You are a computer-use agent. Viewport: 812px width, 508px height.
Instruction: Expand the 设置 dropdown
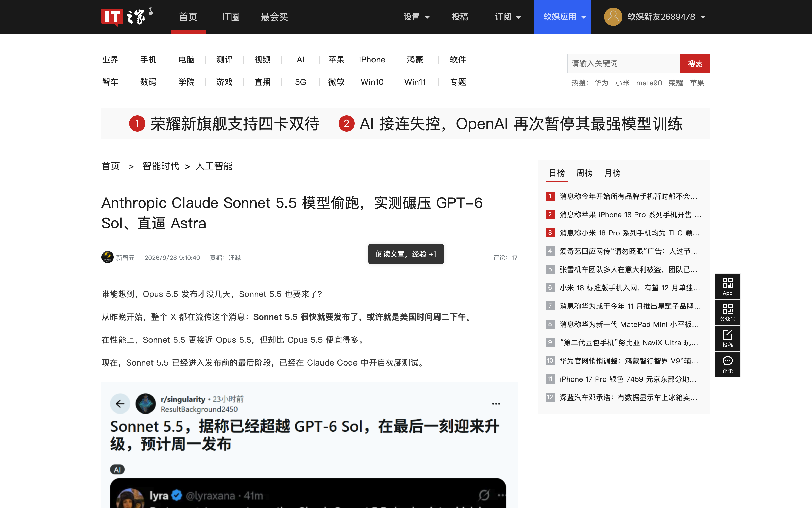[x=416, y=17]
